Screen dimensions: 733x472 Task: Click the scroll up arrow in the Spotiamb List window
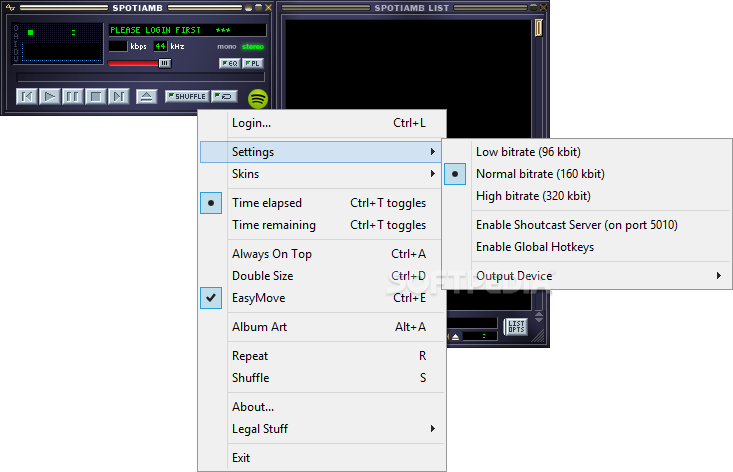click(539, 314)
